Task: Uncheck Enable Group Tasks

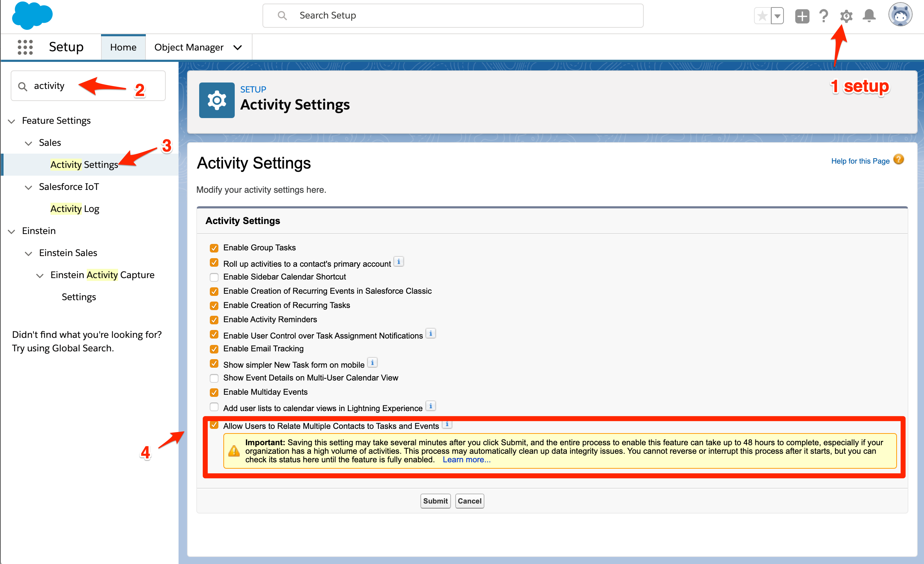Action: coord(214,248)
